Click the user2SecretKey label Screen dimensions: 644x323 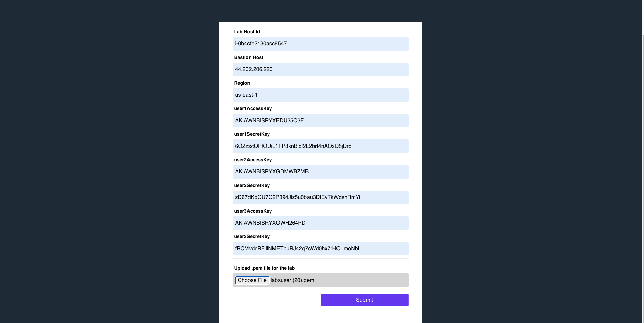click(x=252, y=185)
